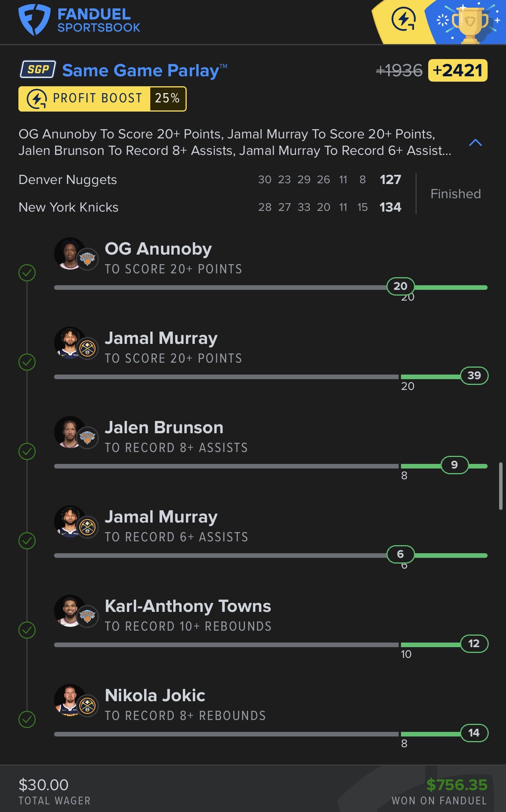Tap the gold trophy rewards icon
Viewport: 506px width, 812px height.
pyautogui.click(x=470, y=22)
